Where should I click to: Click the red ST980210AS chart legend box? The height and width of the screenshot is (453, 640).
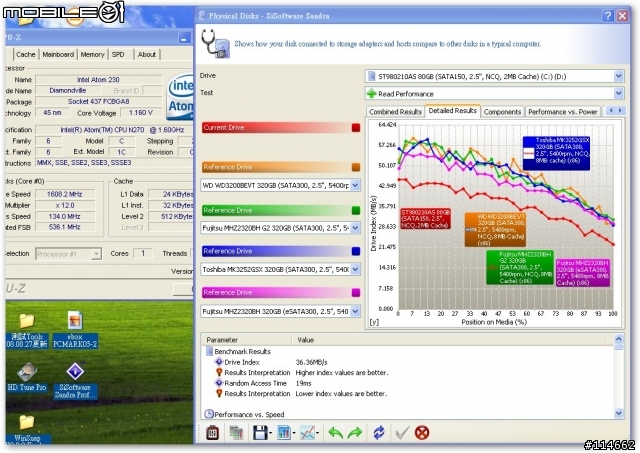(x=425, y=219)
